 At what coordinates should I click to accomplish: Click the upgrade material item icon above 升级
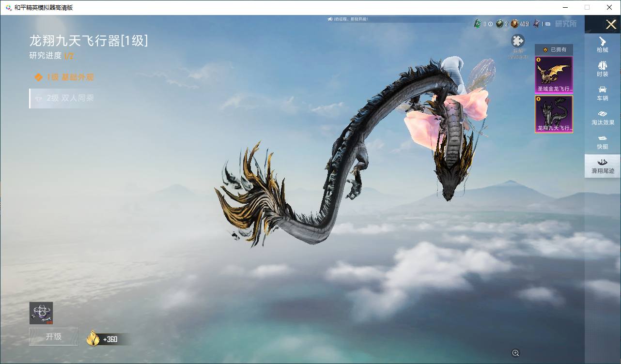[41, 313]
